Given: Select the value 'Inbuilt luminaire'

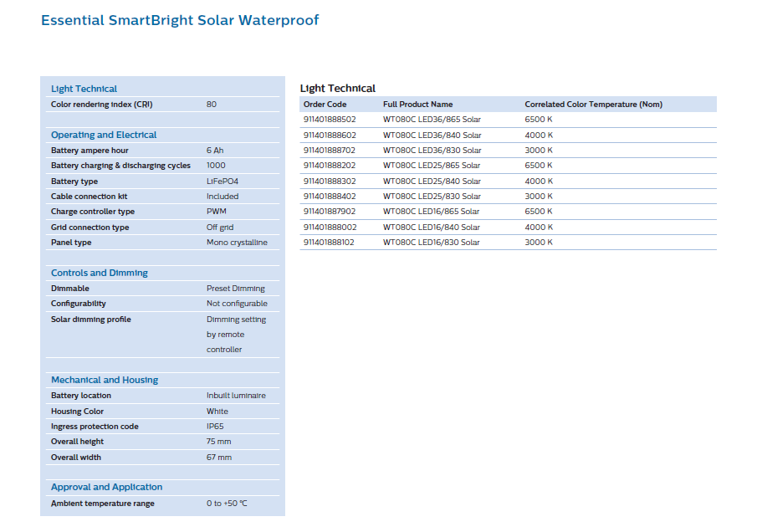Looking at the screenshot, I should click(236, 396).
